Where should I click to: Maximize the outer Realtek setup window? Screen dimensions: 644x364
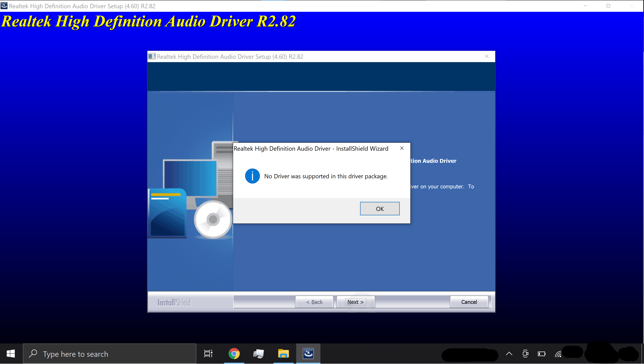pos(608,6)
